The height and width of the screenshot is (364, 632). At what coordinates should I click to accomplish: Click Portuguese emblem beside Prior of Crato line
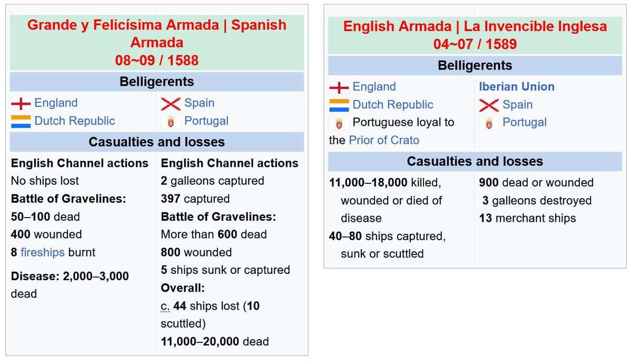click(x=339, y=123)
